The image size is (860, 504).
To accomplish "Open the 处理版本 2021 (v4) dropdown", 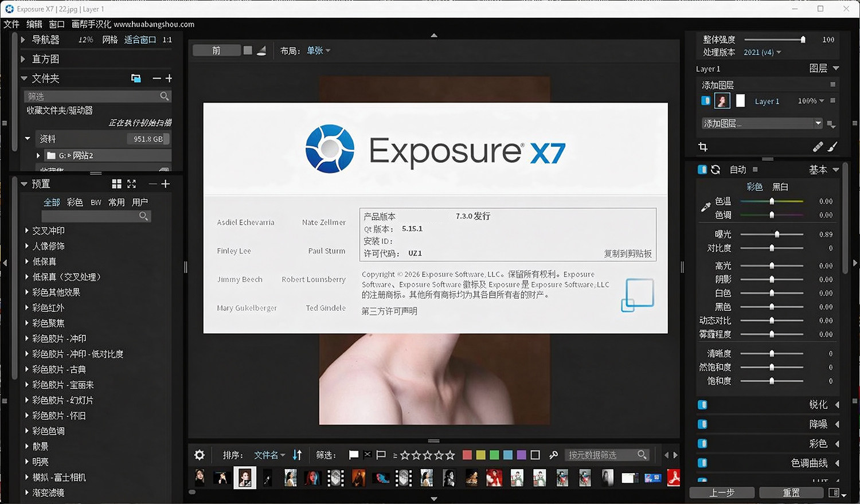I will [x=762, y=52].
